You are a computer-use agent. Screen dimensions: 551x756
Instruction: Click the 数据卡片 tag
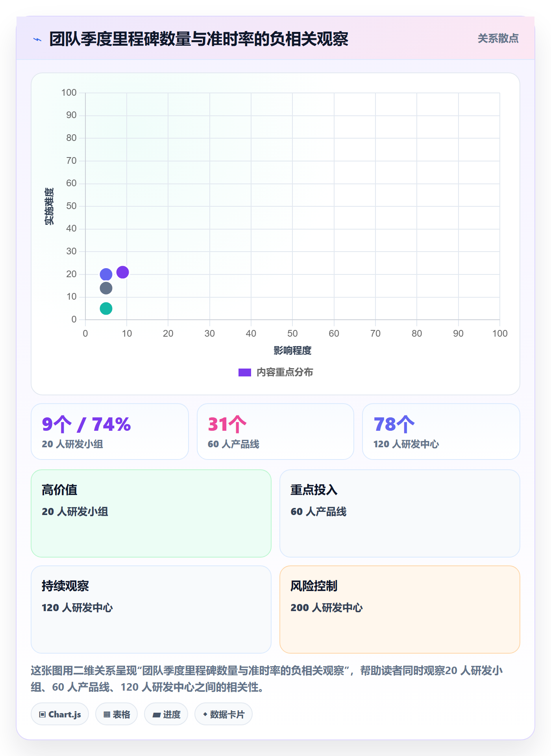pos(224,714)
